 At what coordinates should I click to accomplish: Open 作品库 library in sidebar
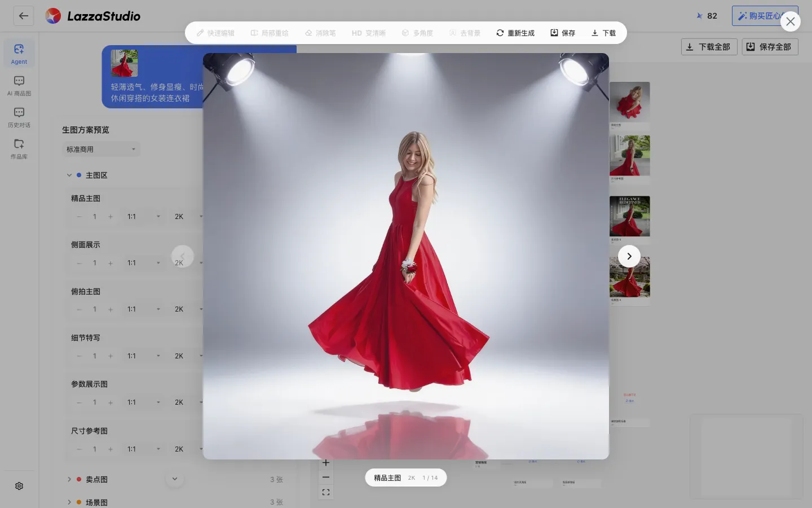[x=19, y=149]
